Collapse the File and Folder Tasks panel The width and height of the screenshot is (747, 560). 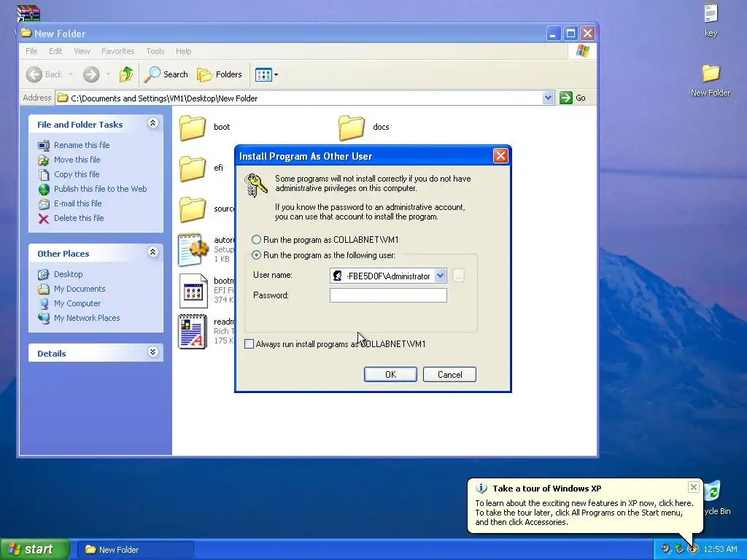click(152, 123)
